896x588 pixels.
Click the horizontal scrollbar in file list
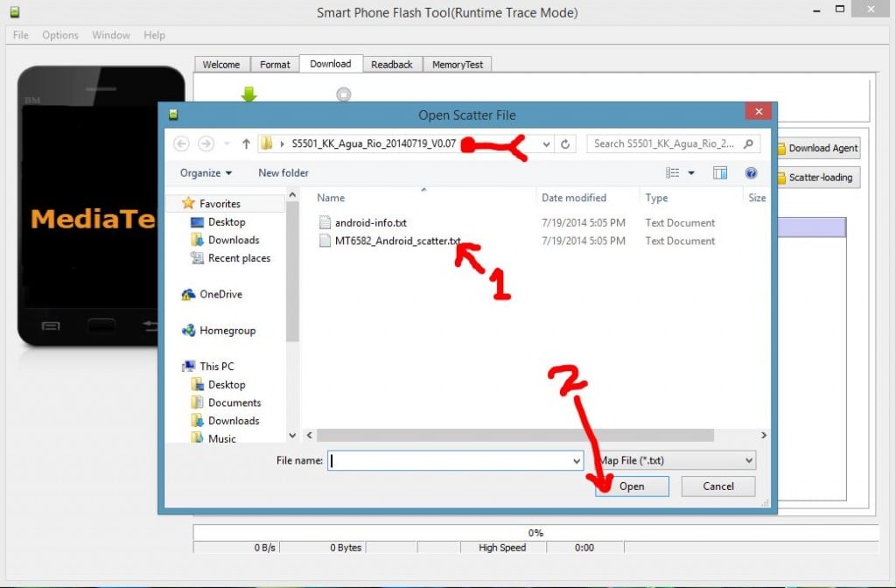point(514,436)
